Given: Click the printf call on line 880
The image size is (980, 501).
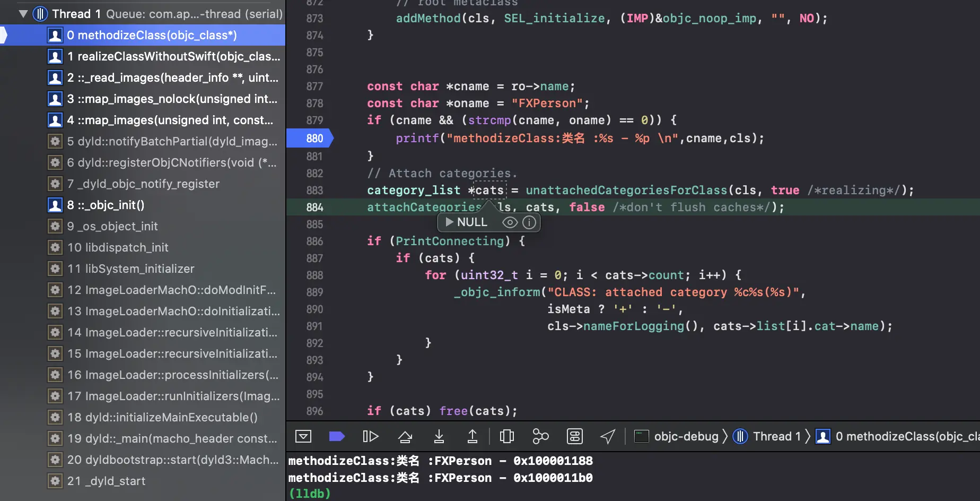Looking at the screenshot, I should (417, 139).
